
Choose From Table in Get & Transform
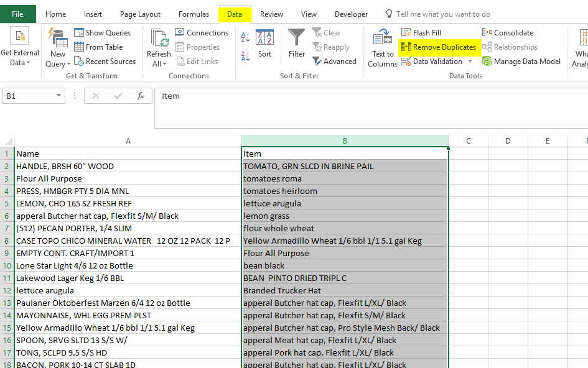pyautogui.click(x=99, y=47)
